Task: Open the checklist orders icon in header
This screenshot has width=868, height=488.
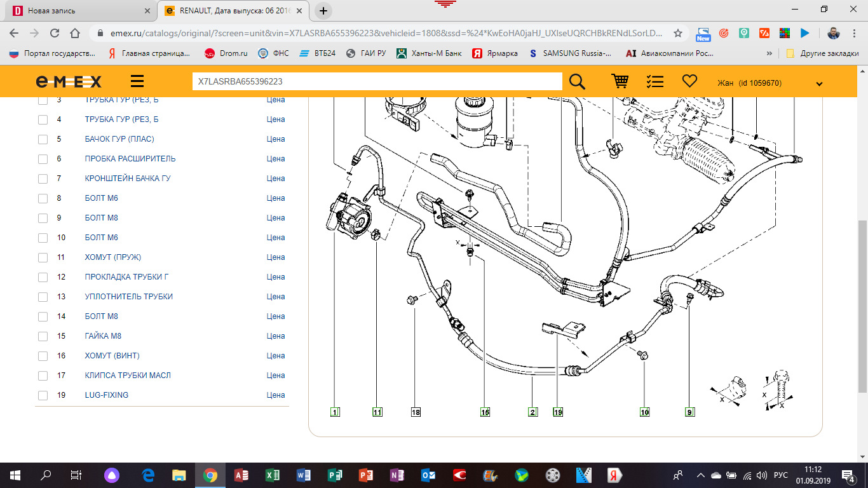Action: pos(655,81)
